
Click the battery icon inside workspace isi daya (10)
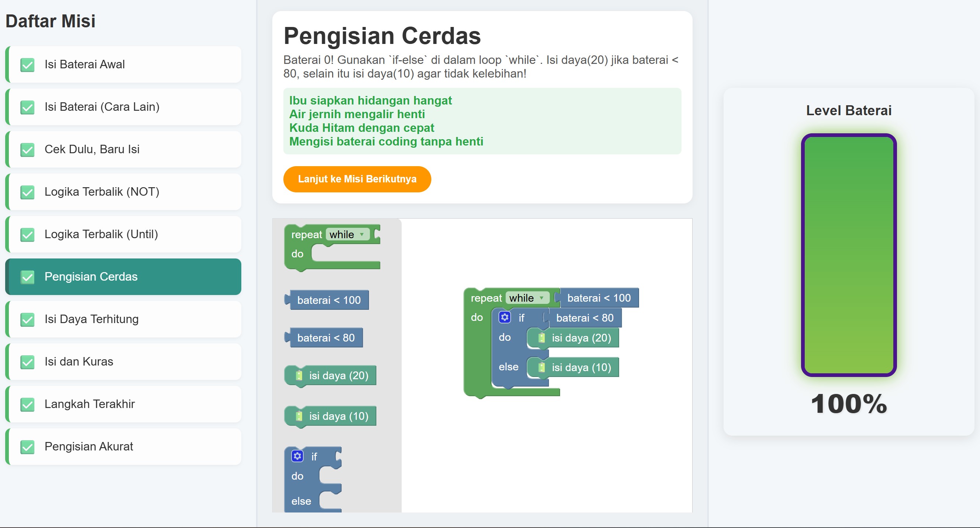coord(542,367)
